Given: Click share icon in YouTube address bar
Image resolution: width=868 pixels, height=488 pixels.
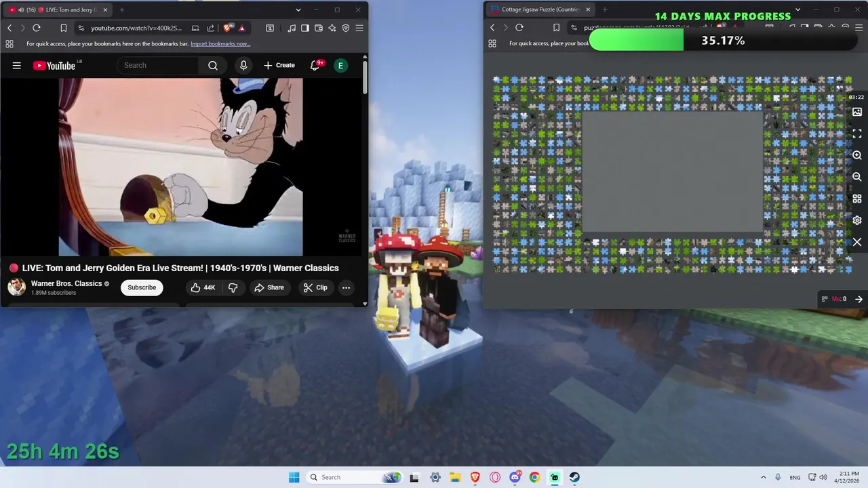Looking at the screenshot, I should [210, 28].
